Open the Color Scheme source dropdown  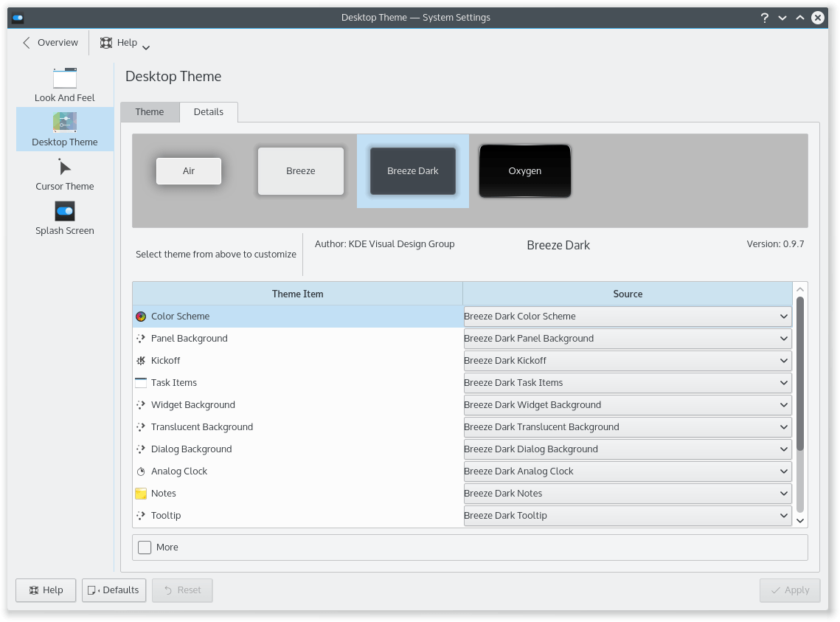[x=628, y=317]
